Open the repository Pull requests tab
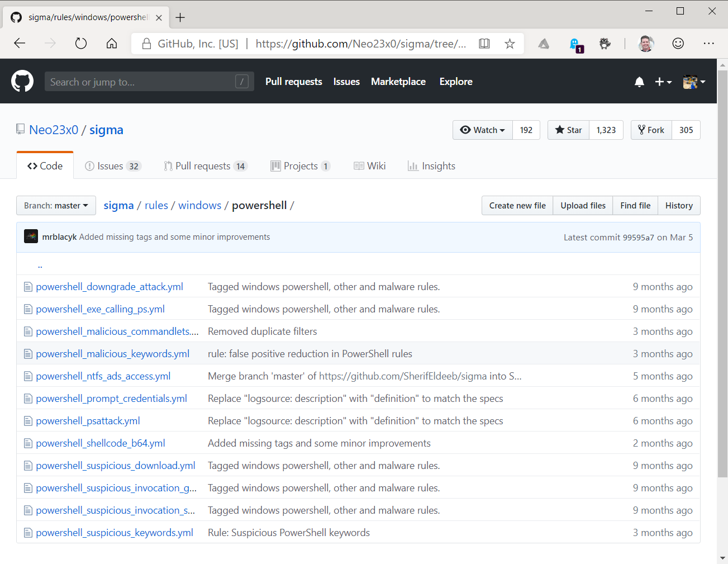The image size is (728, 564). 205,166
